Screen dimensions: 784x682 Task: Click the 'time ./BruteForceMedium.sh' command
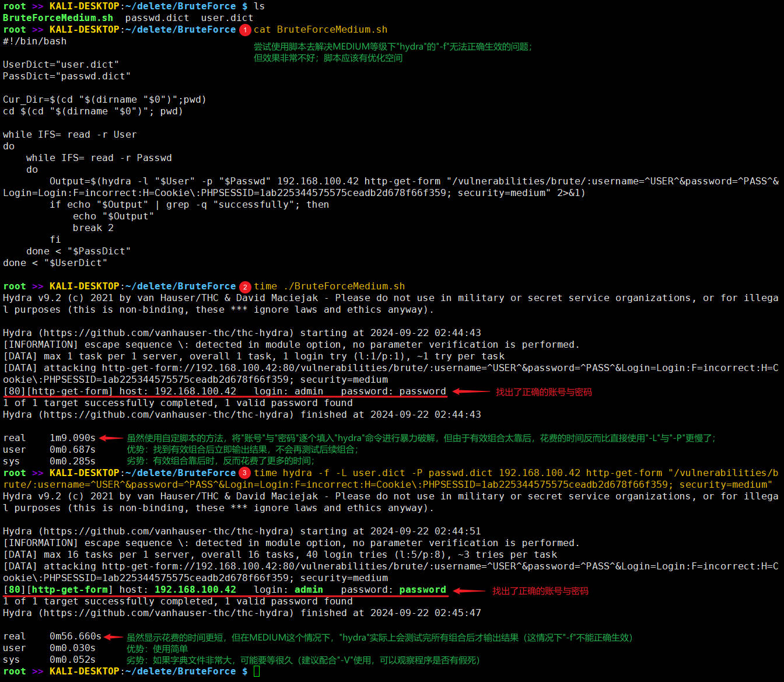330,286
